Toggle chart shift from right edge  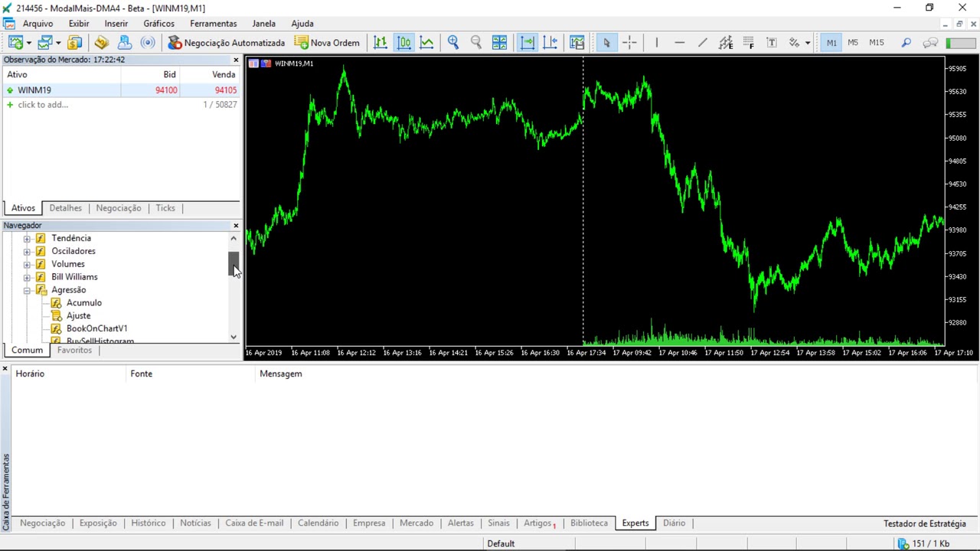click(550, 43)
